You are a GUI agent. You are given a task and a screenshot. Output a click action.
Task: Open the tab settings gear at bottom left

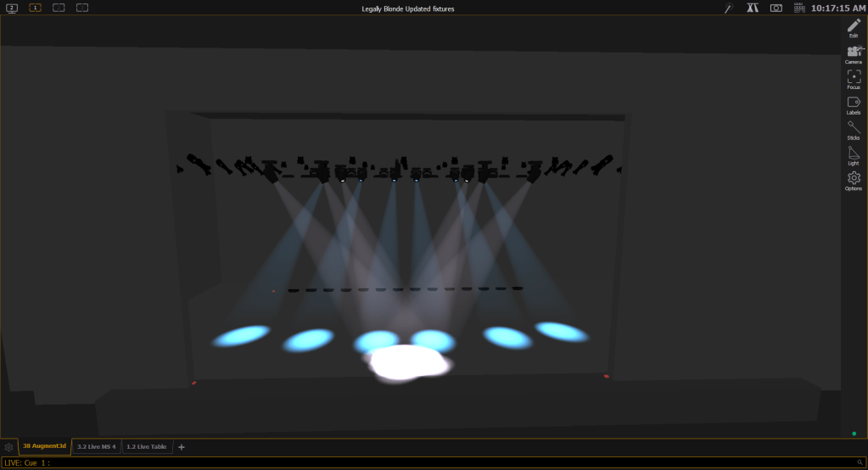[x=9, y=446]
